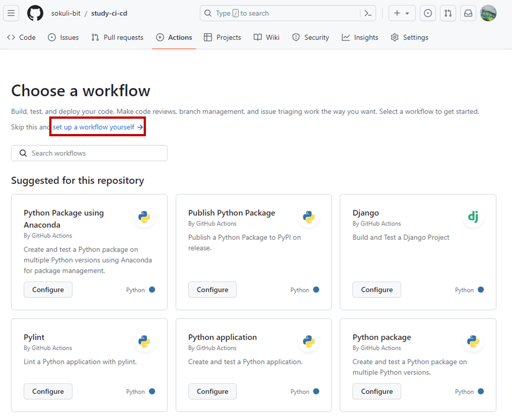Click the Code tab angle-brackets icon

11,37
